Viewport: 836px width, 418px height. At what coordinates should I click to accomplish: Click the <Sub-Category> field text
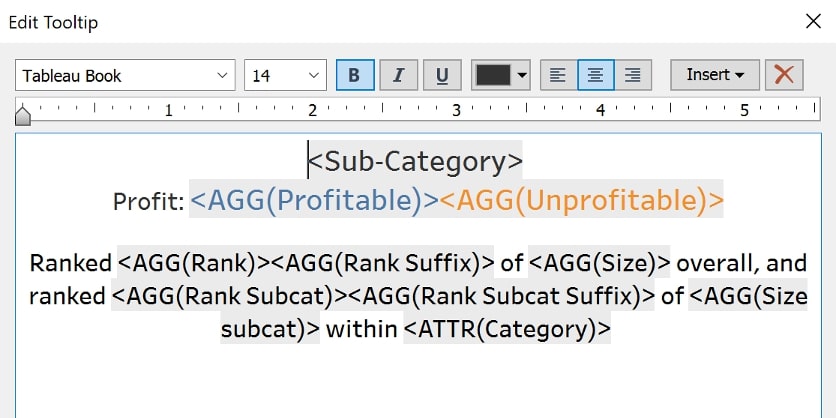click(415, 162)
